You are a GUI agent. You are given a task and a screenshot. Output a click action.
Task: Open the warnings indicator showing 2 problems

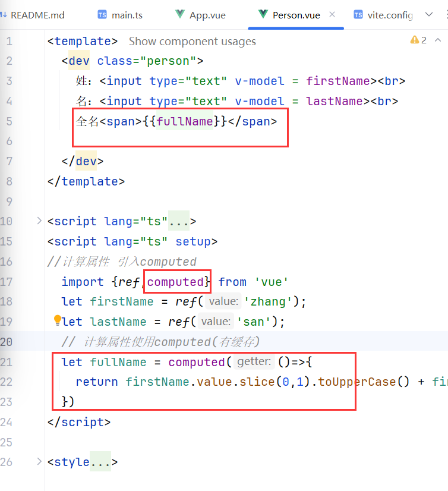(x=418, y=40)
